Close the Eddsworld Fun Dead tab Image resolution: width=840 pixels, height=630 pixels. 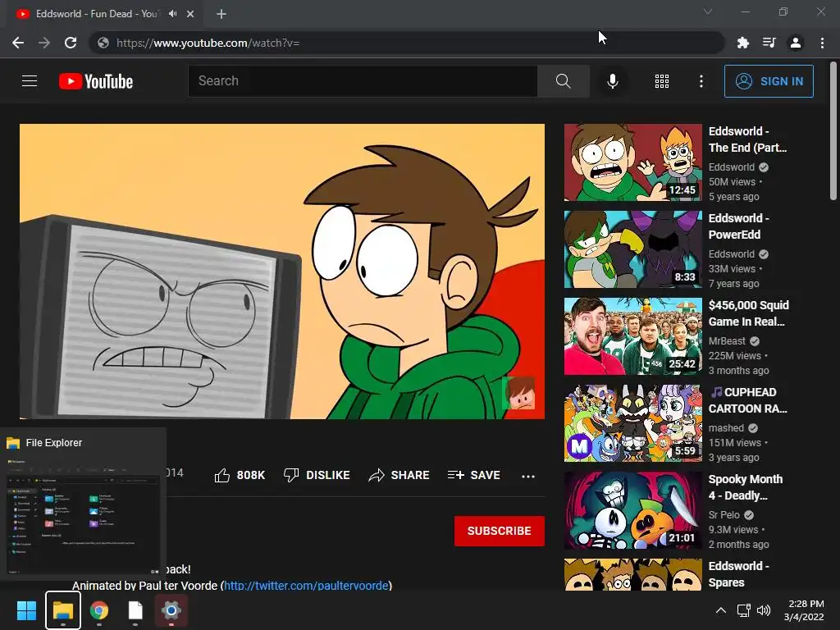pyautogui.click(x=190, y=14)
